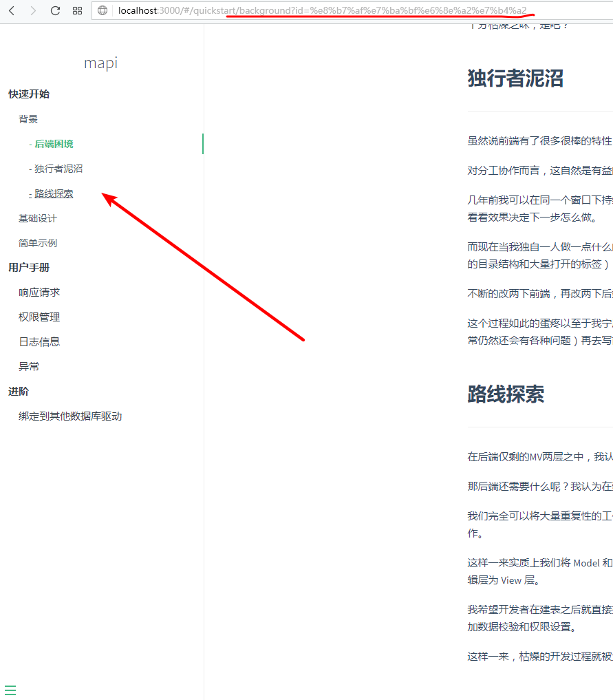Click paragraph starting 在后端仅剩的MV两层之中

[540, 457]
